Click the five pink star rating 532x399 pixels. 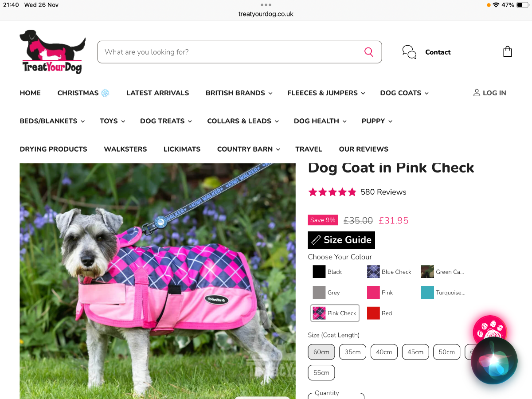point(332,192)
